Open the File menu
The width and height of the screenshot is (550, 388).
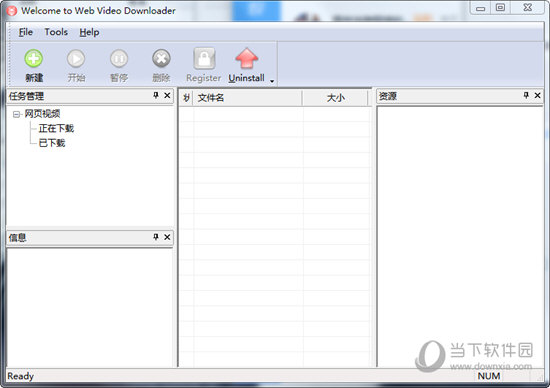[26, 32]
